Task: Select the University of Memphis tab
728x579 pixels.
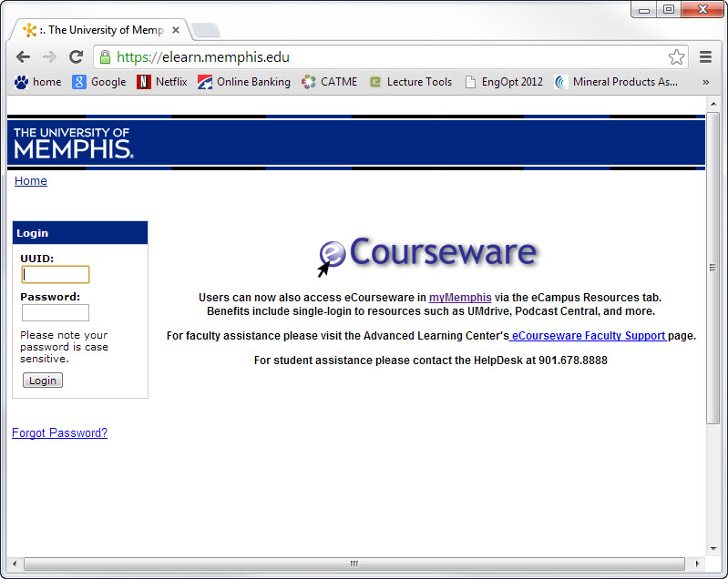Action: click(x=100, y=30)
